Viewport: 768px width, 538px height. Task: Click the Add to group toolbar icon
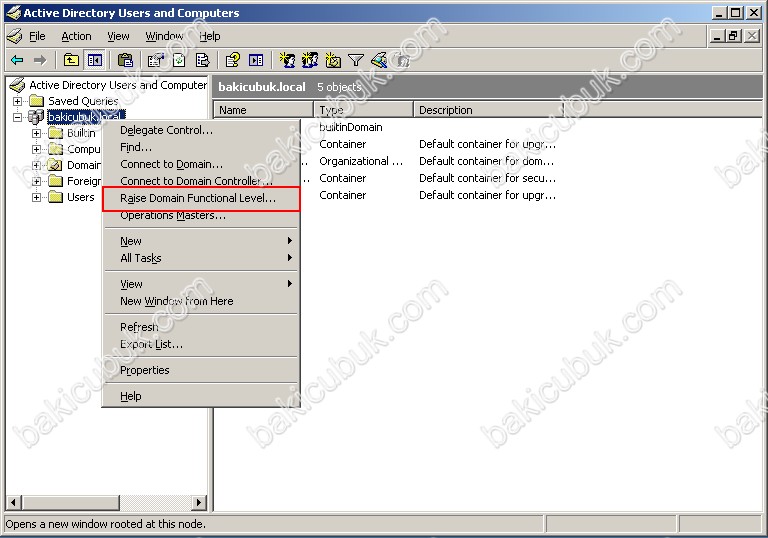[x=403, y=60]
